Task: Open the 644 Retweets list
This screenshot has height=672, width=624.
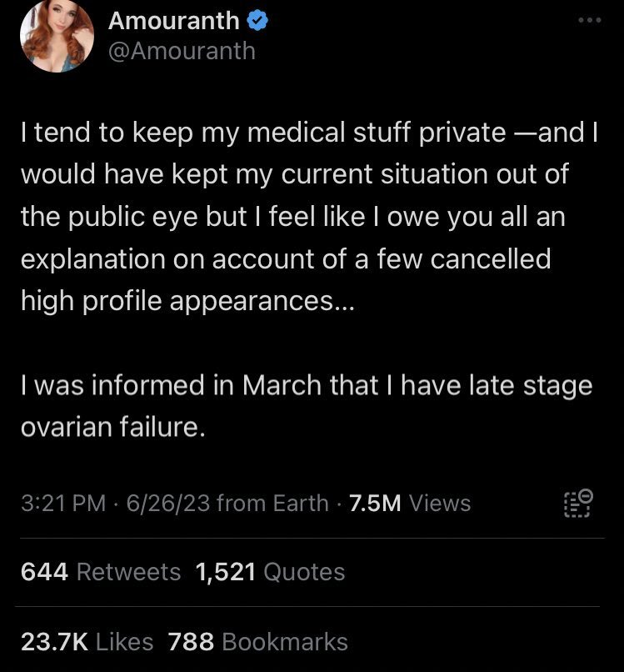Action: tap(100, 572)
